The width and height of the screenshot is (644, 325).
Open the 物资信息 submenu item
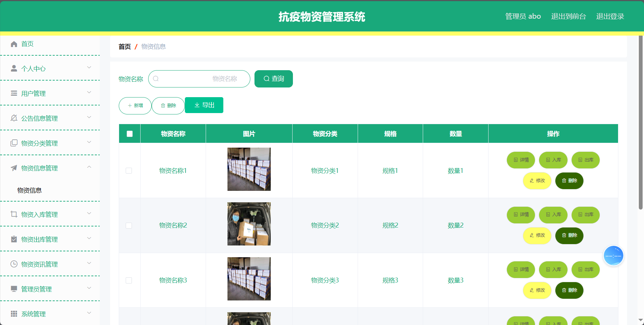click(29, 190)
